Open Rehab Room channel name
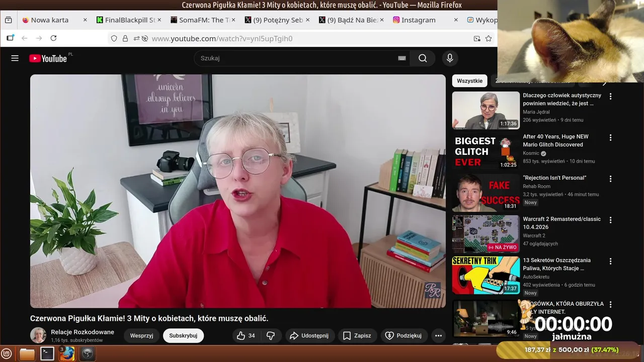 (537, 186)
